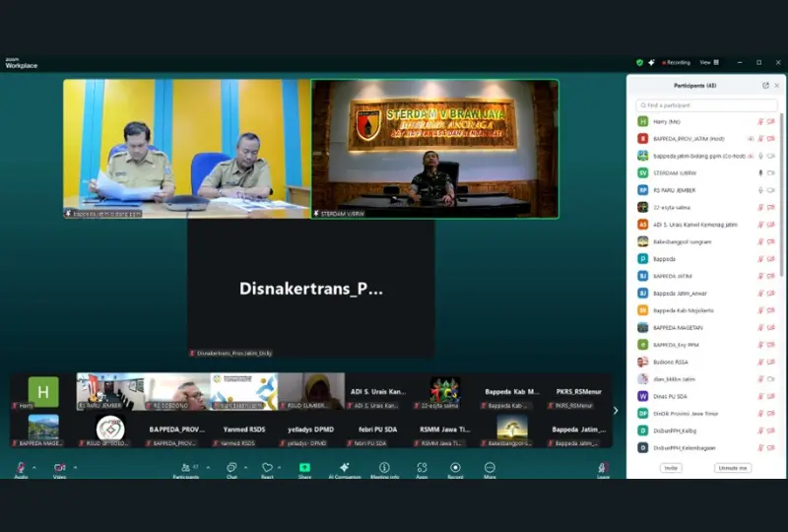The width and height of the screenshot is (788, 532).
Task: Select RS PARU JEMBER participant entry
Action: [676, 190]
